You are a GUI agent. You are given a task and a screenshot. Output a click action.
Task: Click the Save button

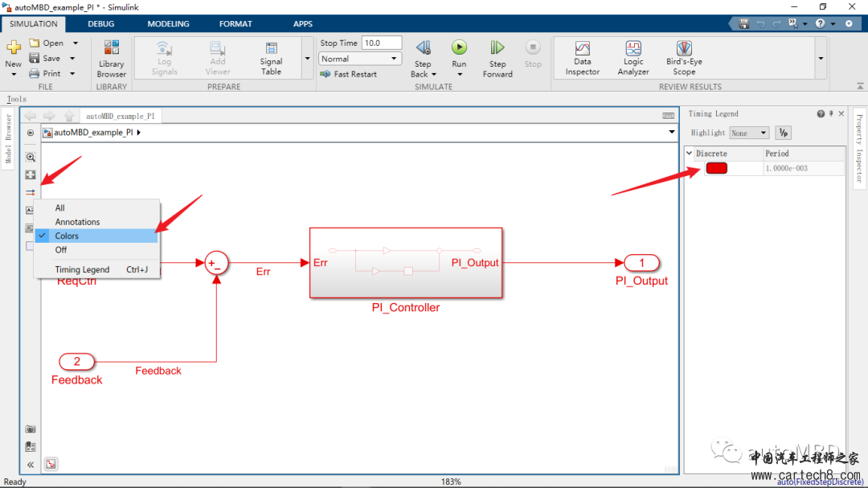coord(45,58)
